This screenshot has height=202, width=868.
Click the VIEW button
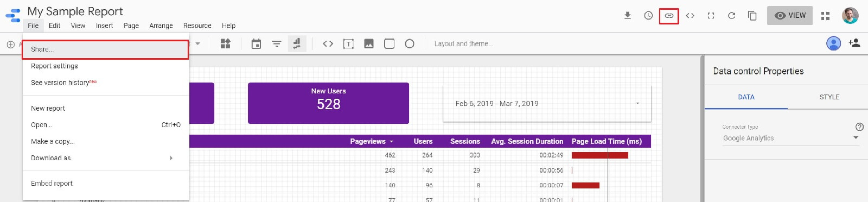pos(790,16)
